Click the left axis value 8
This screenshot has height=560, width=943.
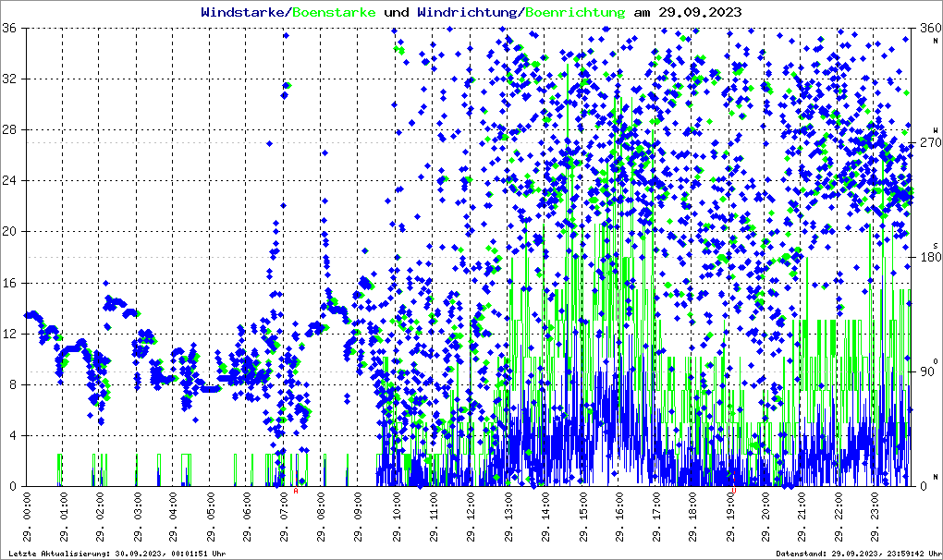coord(13,384)
